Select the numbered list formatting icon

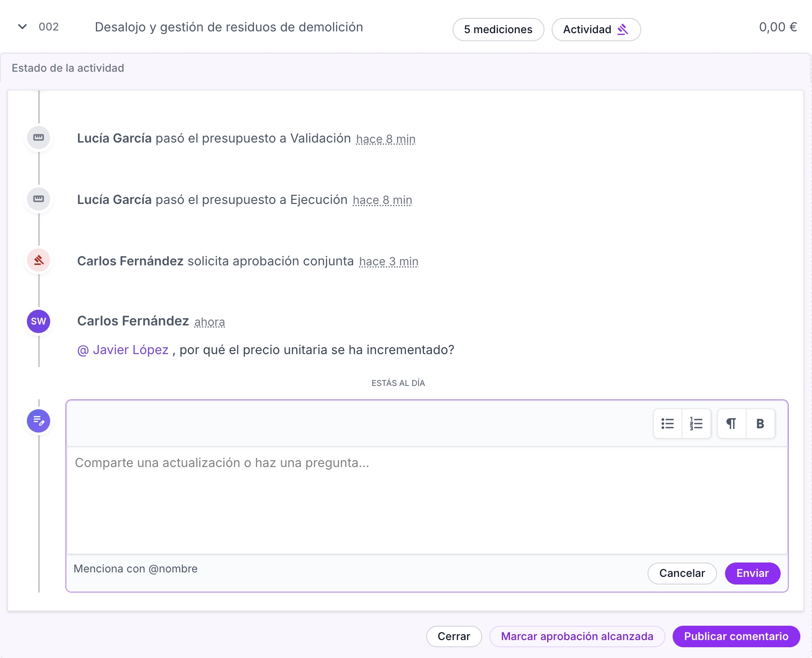tap(695, 423)
